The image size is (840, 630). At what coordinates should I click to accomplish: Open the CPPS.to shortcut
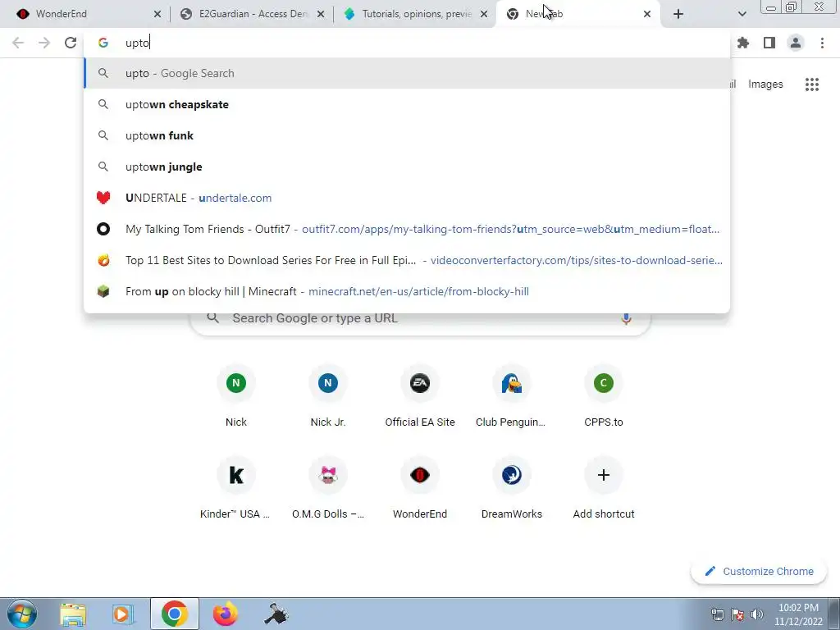point(604,397)
